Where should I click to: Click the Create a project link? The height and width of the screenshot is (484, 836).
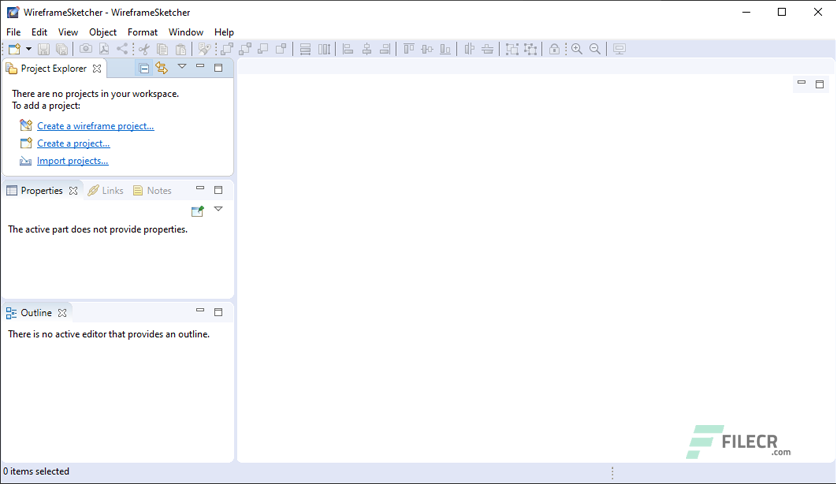coord(74,143)
